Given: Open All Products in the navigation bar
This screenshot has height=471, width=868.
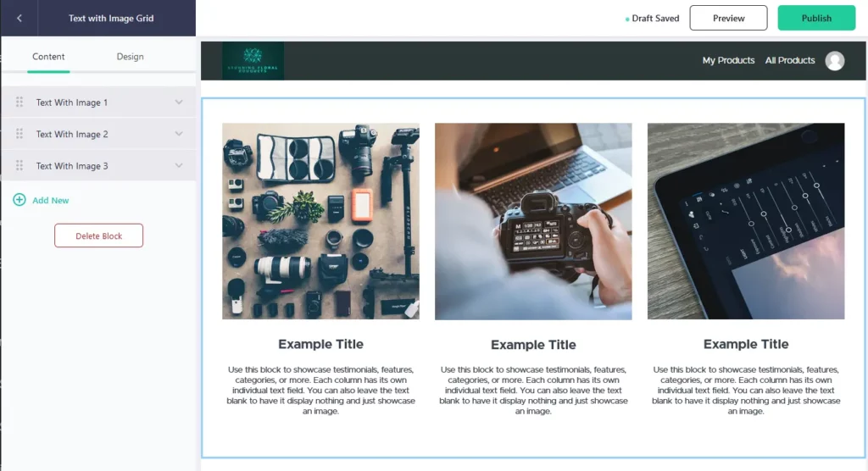Looking at the screenshot, I should pyautogui.click(x=790, y=60).
